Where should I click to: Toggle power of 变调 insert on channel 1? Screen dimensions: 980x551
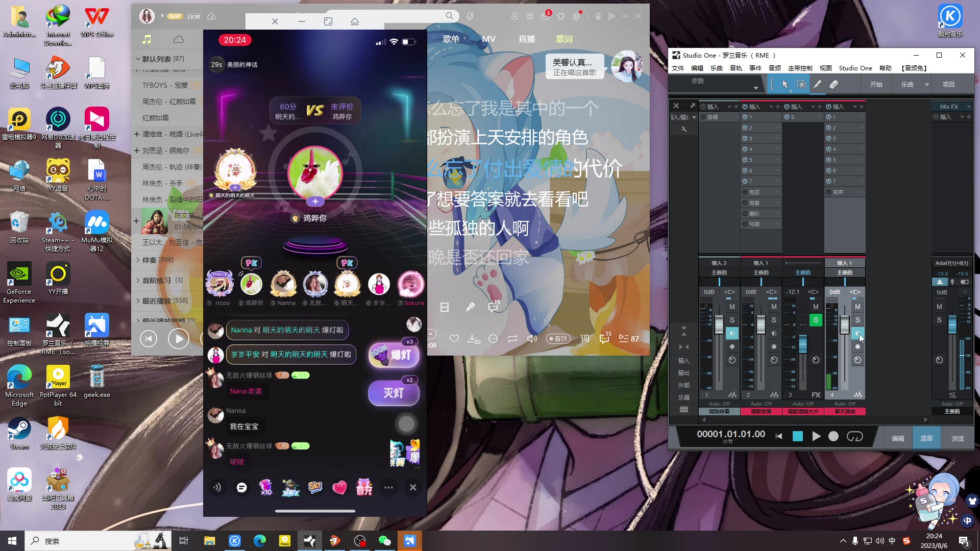(x=703, y=117)
